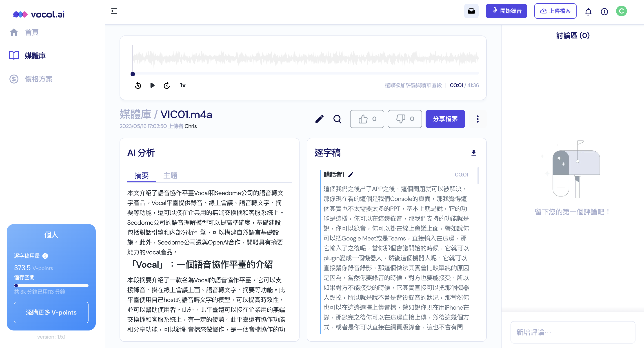Open 媒體庫 in the sidebar

coord(27,55)
